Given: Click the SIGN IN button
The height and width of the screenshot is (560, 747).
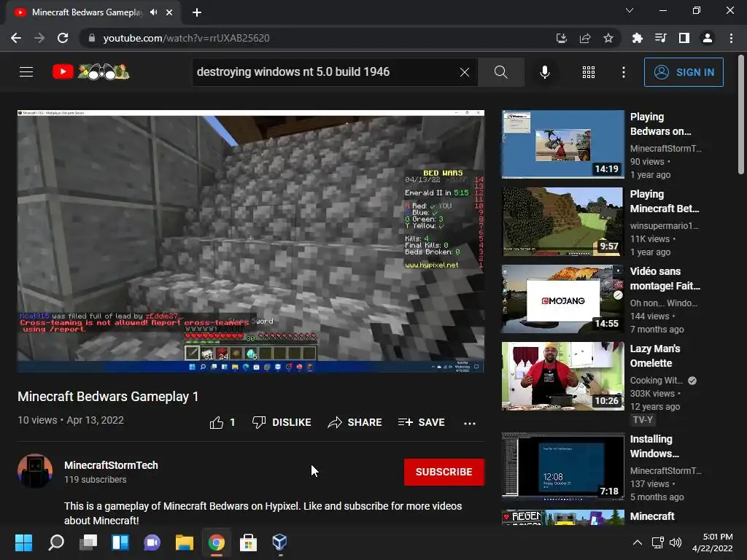Looking at the screenshot, I should pyautogui.click(x=684, y=72).
